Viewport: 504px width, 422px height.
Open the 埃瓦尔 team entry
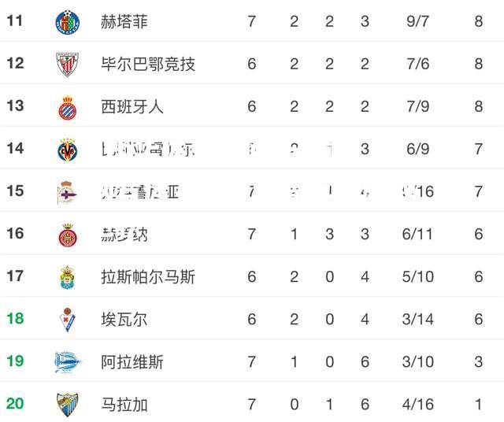click(124, 319)
